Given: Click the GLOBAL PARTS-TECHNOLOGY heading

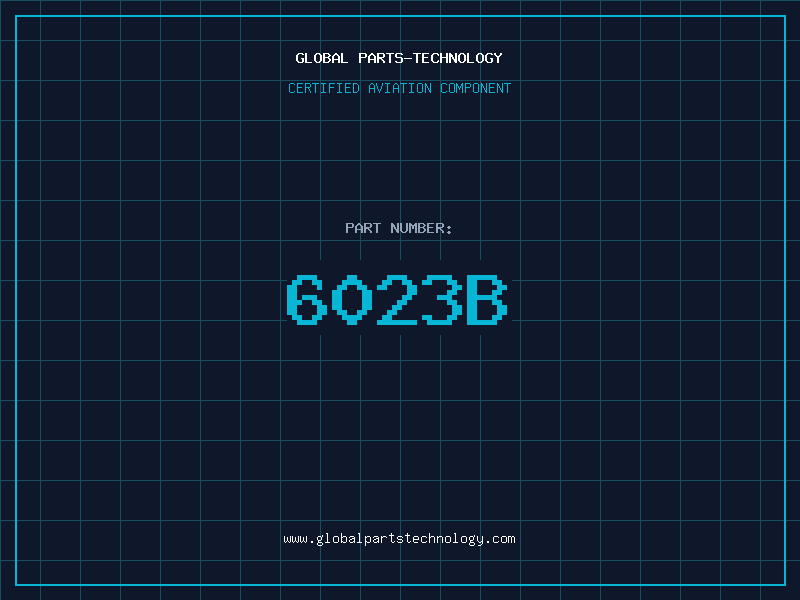Looking at the screenshot, I should click(399, 58).
